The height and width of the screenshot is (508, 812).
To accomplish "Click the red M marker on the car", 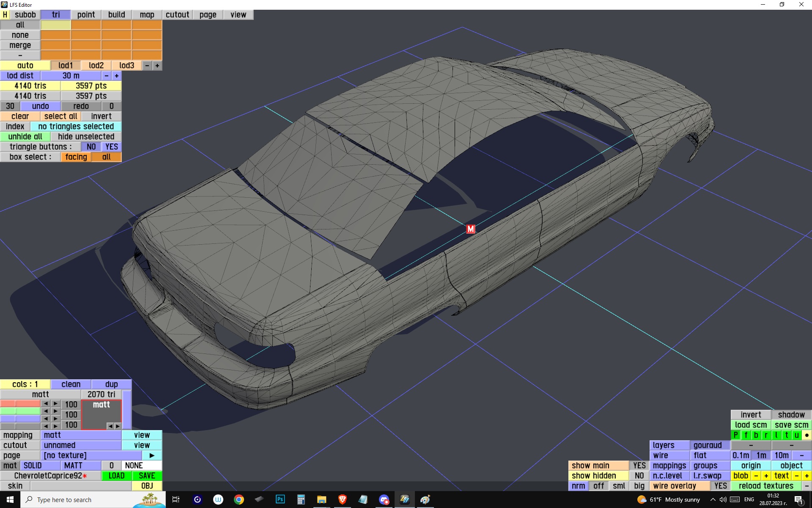I will (471, 229).
